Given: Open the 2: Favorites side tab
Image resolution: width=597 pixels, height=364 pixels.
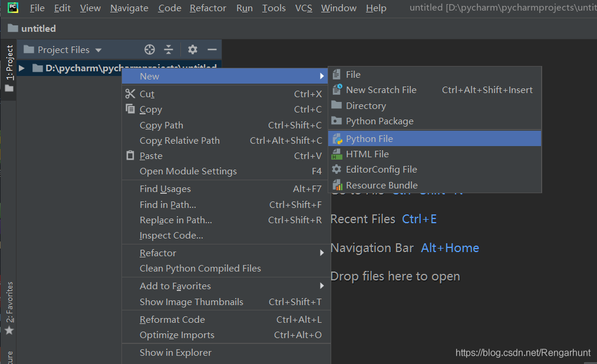Looking at the screenshot, I should tap(9, 303).
